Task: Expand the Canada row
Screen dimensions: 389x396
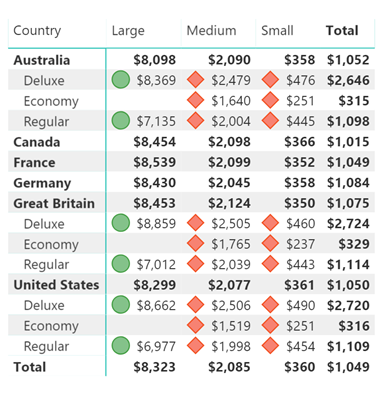Action: click(x=37, y=142)
